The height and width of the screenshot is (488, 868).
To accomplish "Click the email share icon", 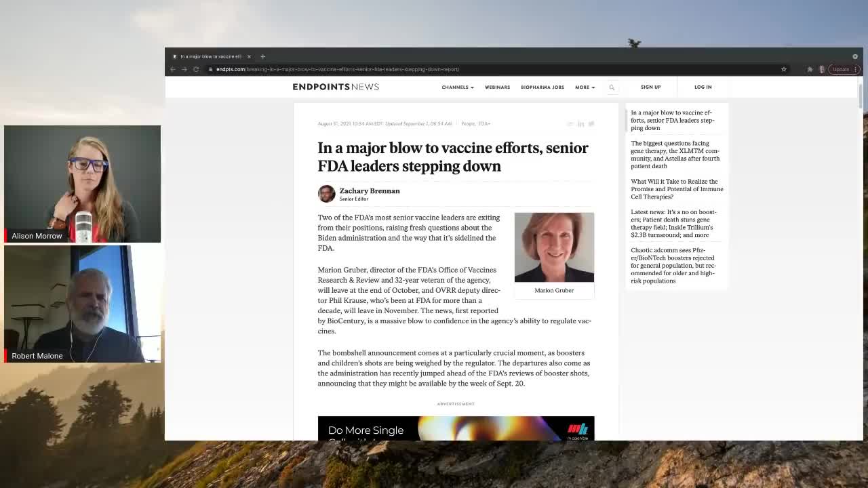I will (x=570, y=124).
